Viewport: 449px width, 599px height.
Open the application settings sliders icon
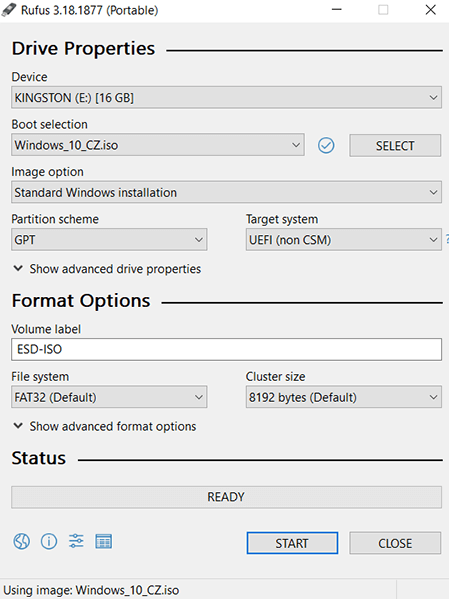point(76,541)
